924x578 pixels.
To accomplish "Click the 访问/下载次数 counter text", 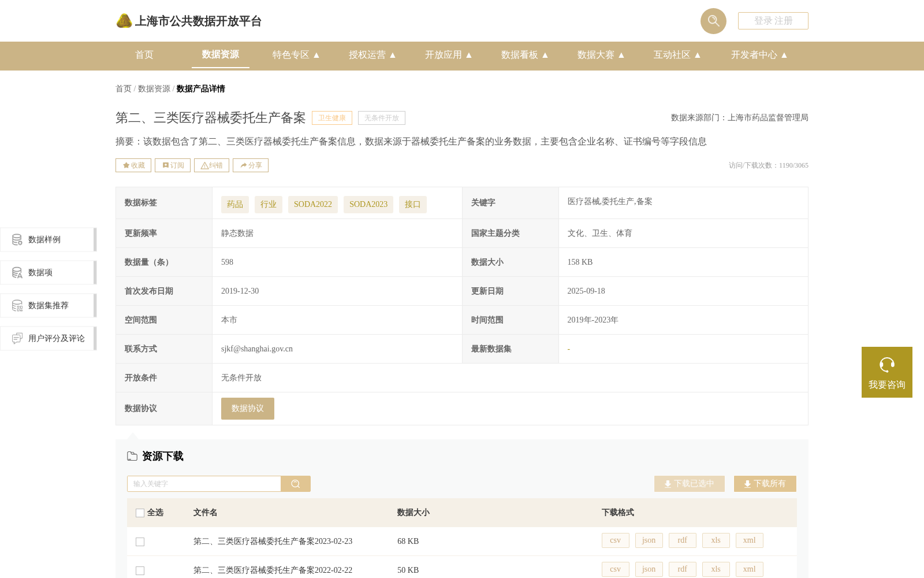I will click(x=769, y=165).
